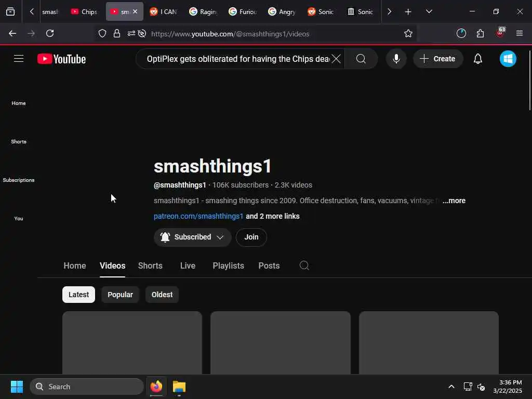Open File Explorer from the taskbar
Image resolution: width=532 pixels, height=399 pixels.
click(x=179, y=387)
